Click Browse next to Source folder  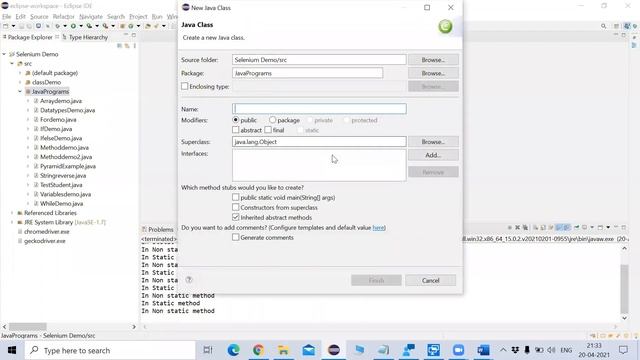pyautogui.click(x=433, y=60)
